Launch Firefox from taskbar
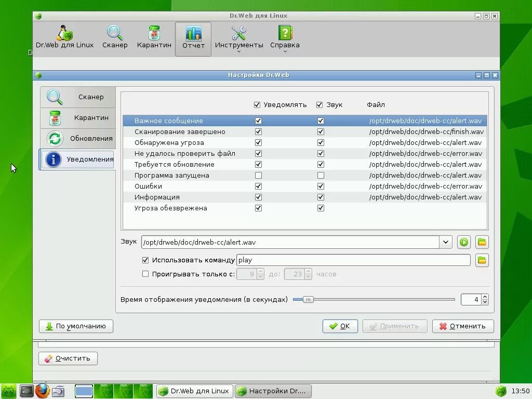 pyautogui.click(x=42, y=391)
